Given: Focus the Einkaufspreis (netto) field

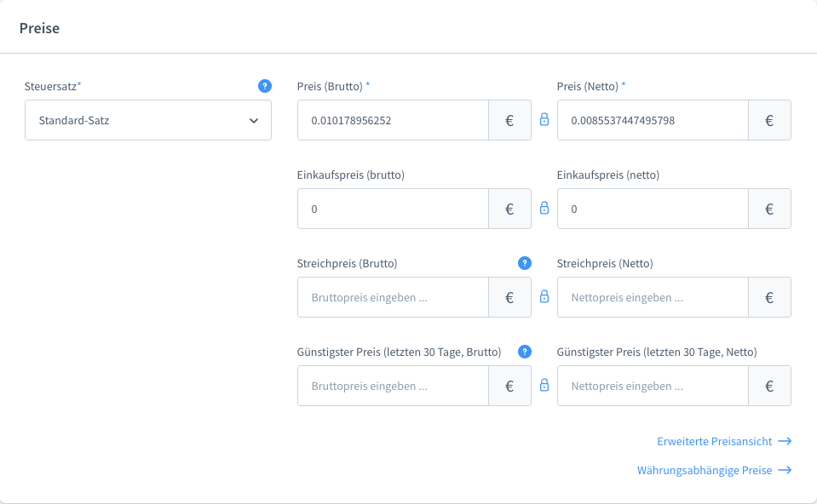Looking at the screenshot, I should (652, 209).
